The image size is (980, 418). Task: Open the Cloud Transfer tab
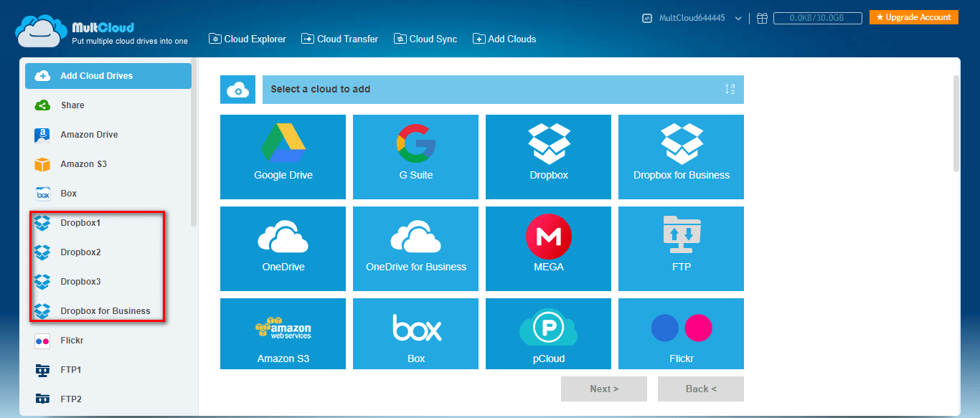pos(340,39)
